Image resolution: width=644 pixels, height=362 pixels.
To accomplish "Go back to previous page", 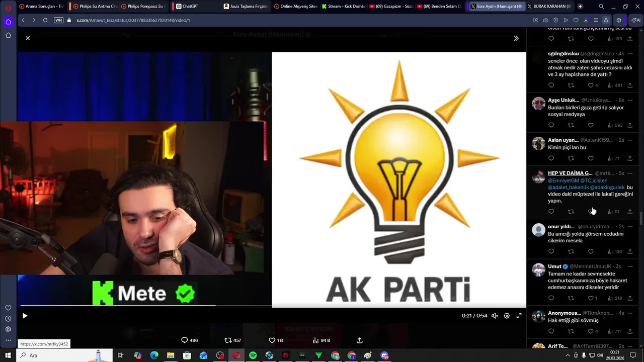I will click(x=23, y=20).
